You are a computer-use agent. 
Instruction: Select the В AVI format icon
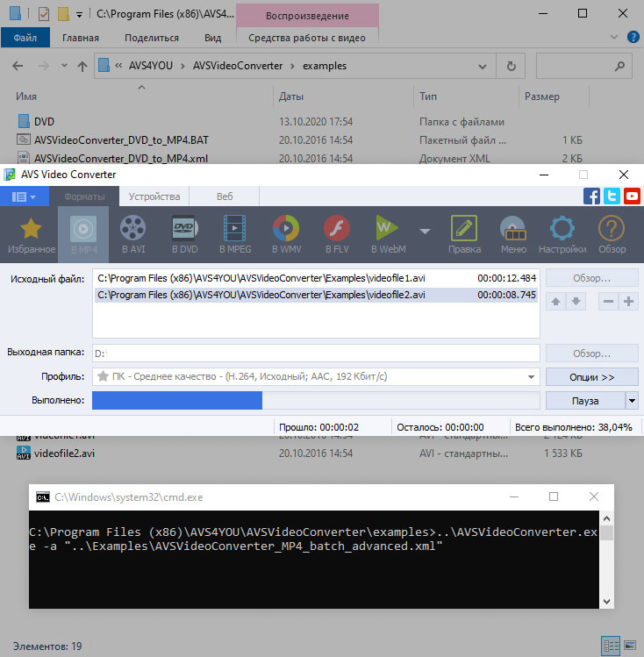click(133, 235)
